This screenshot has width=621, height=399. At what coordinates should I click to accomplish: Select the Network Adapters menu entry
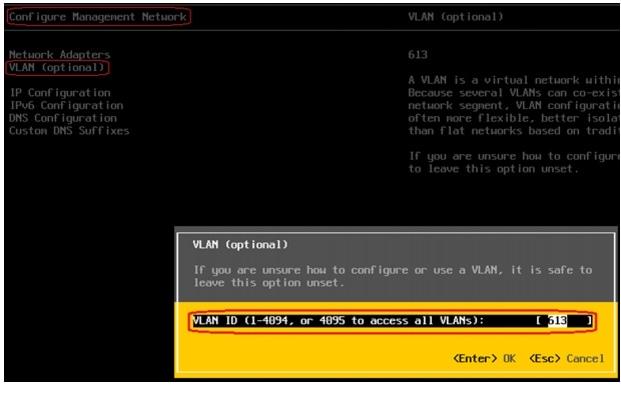[x=59, y=54]
